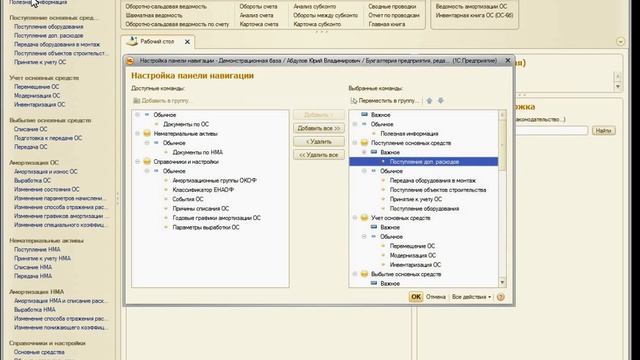The height and width of the screenshot is (360, 640).
Task: Open Оборотно-сальдовая ведомость report link
Action: [x=166, y=7]
